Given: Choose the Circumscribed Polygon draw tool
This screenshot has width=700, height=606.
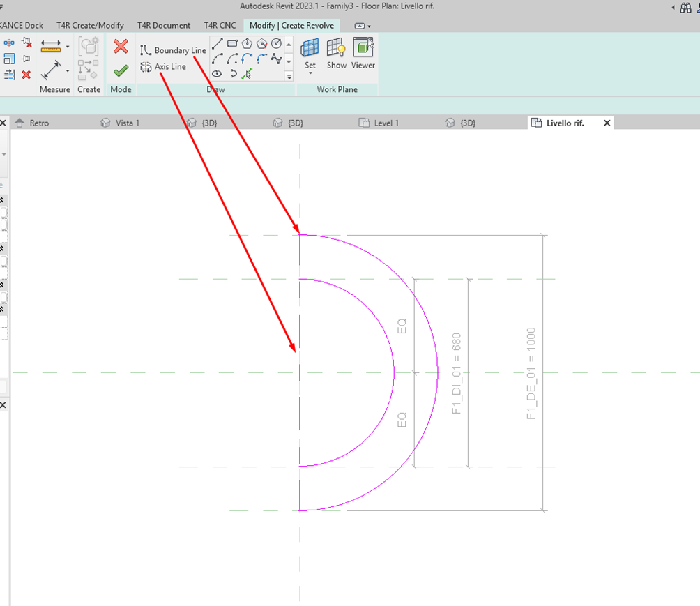Looking at the screenshot, I should [x=262, y=44].
